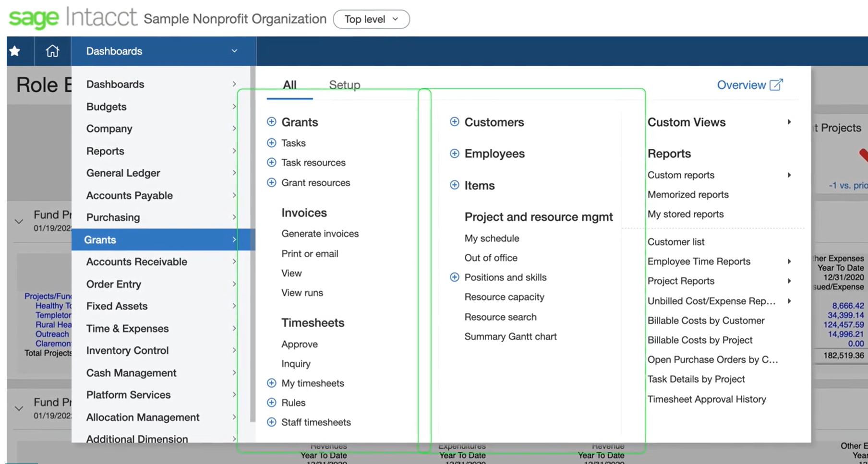This screenshot has height=464, width=868.
Task: Click the plus icon beside Rules
Action: click(271, 403)
